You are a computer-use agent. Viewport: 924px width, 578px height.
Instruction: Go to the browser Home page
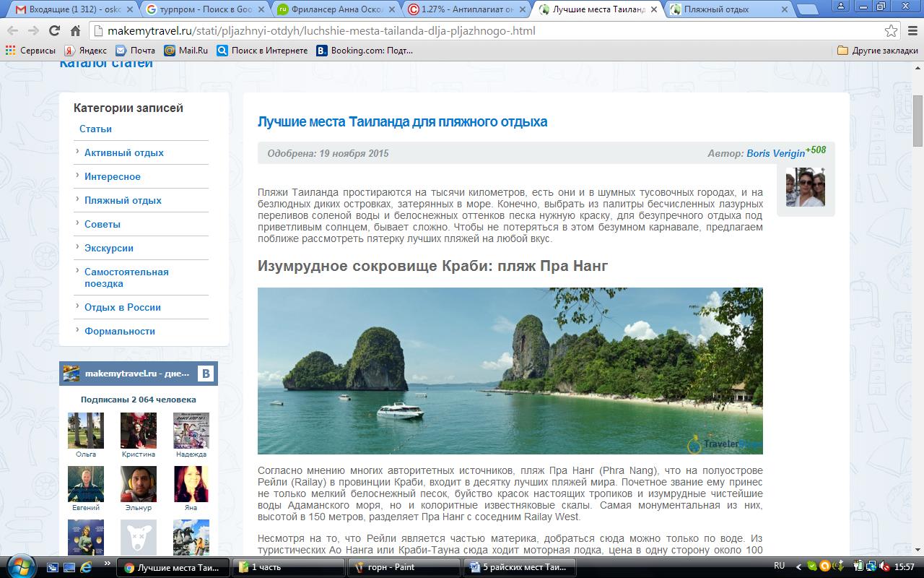pos(75,31)
